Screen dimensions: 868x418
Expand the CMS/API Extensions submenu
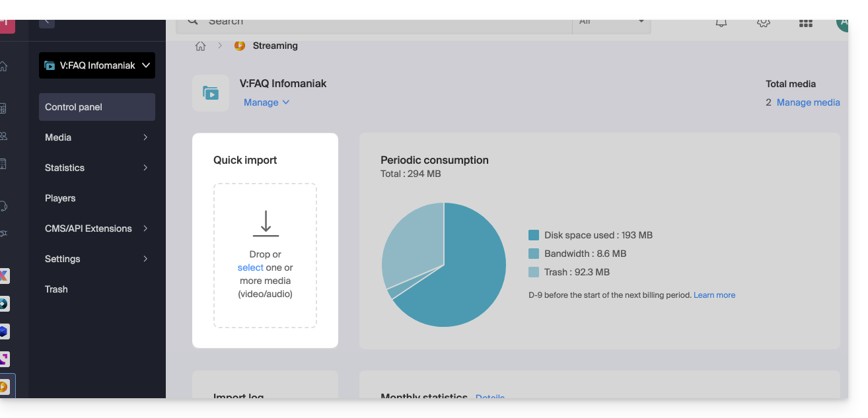97,228
